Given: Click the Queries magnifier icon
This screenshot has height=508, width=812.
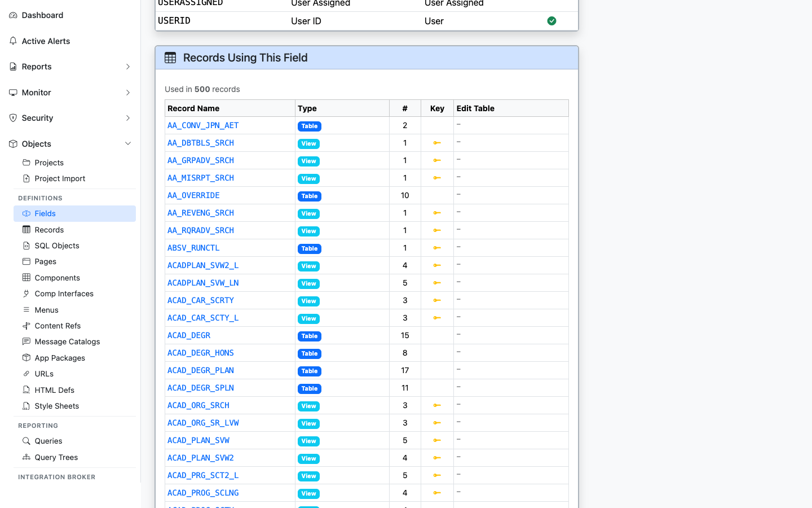Looking at the screenshot, I should coord(27,441).
